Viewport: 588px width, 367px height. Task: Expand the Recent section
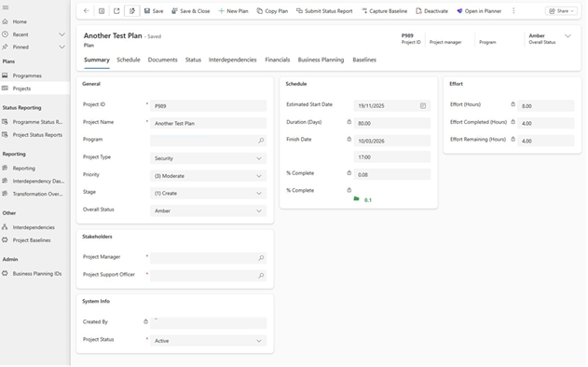coord(62,34)
